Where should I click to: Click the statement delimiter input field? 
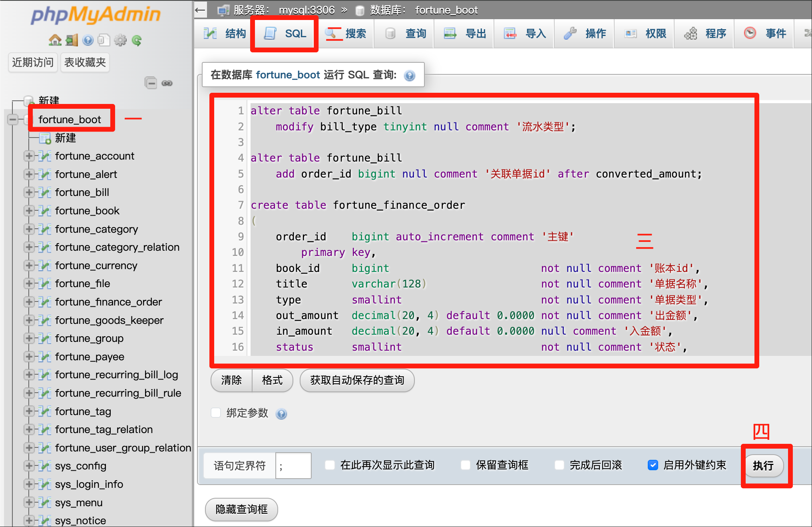point(293,466)
